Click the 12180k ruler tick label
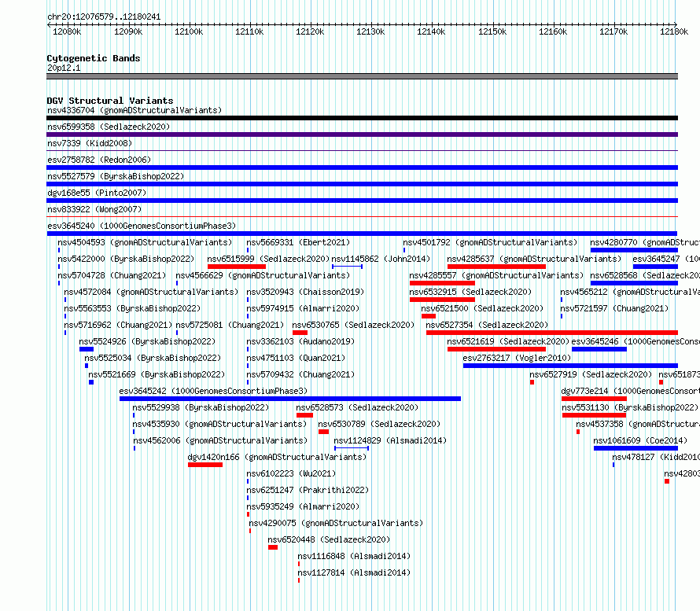 [674, 31]
